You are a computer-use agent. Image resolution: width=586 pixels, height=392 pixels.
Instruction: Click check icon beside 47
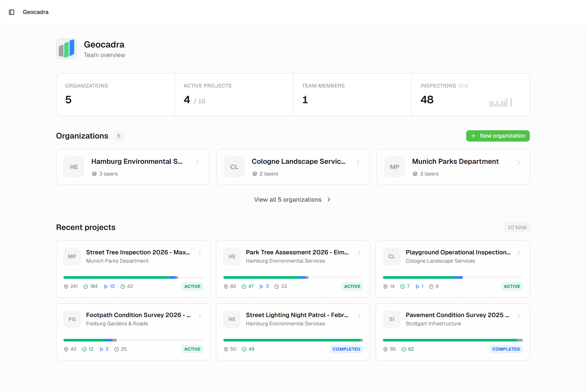click(244, 287)
